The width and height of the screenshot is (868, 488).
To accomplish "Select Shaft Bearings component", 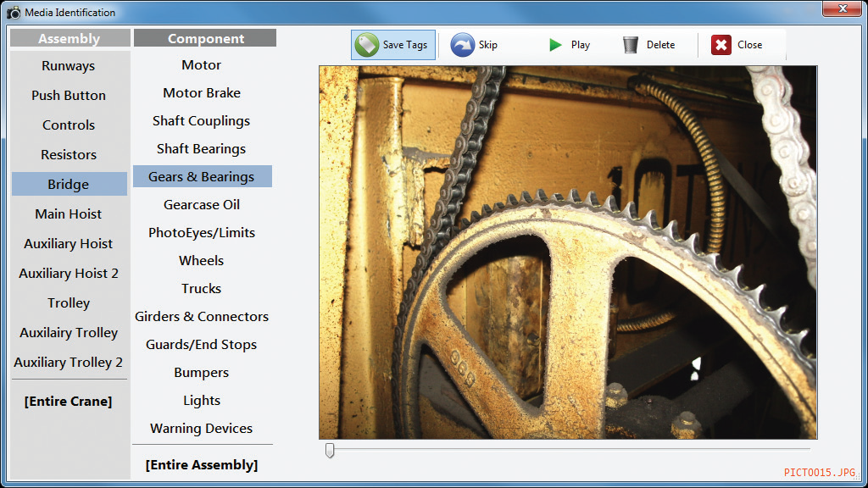I will (x=202, y=149).
